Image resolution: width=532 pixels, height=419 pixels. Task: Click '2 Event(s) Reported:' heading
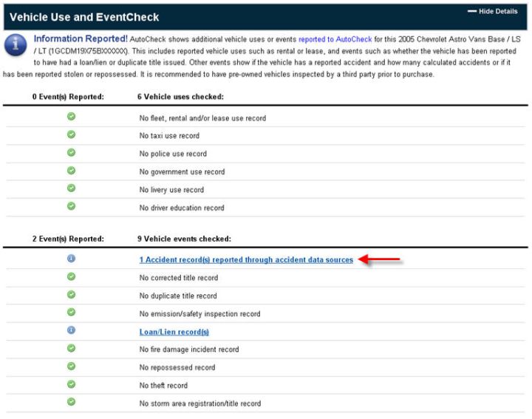[x=68, y=239]
